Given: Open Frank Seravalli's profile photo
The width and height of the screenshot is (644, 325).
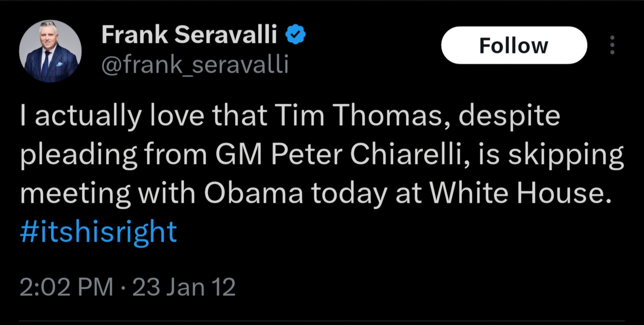Looking at the screenshot, I should coord(50,51).
